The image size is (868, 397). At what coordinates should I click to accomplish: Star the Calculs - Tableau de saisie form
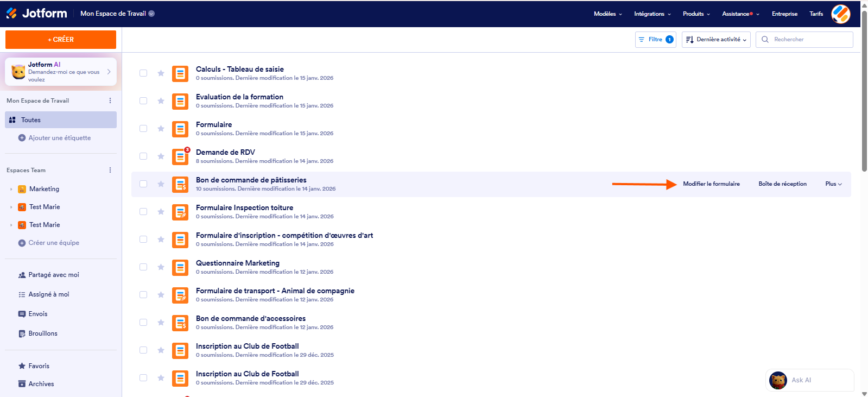click(x=161, y=73)
